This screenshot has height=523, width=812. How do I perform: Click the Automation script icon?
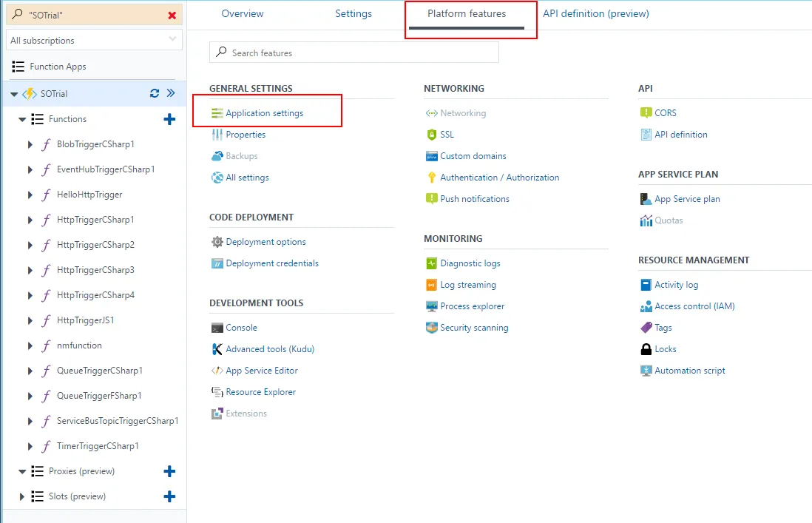pyautogui.click(x=646, y=371)
